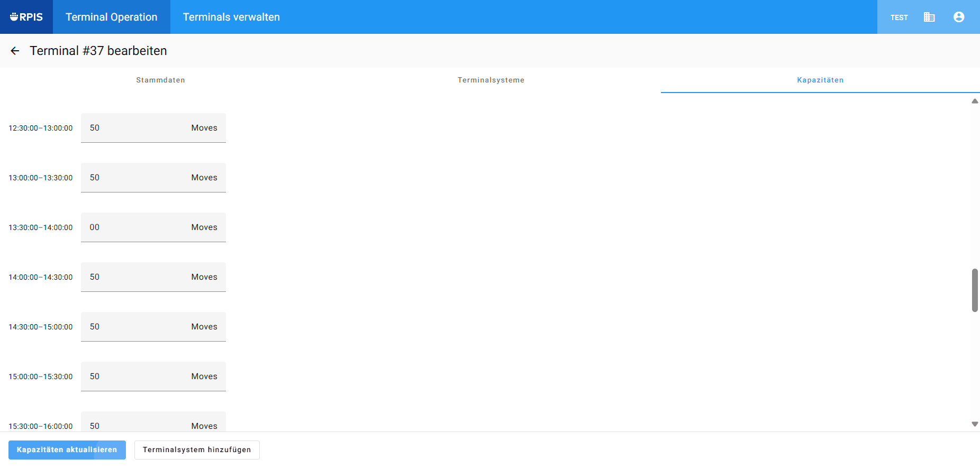980x468 pixels.
Task: Click the TEST environment label
Action: (x=899, y=17)
